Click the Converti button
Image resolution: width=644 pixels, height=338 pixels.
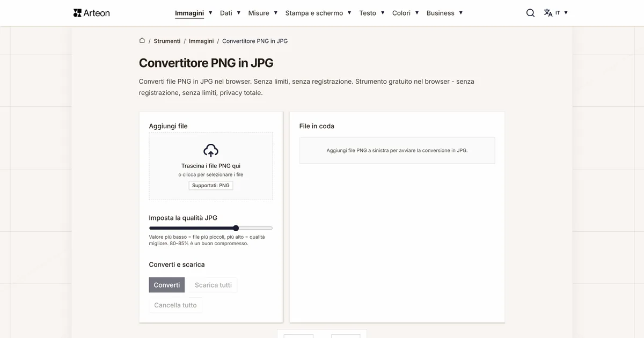tap(167, 285)
